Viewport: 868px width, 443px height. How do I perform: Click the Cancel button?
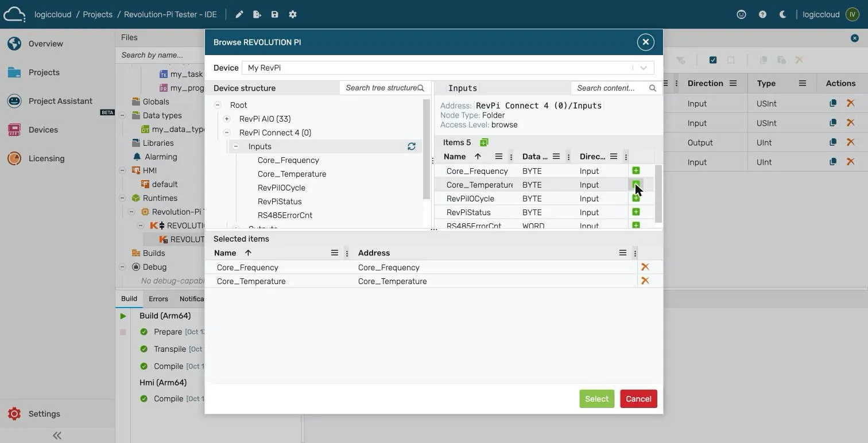coord(638,399)
